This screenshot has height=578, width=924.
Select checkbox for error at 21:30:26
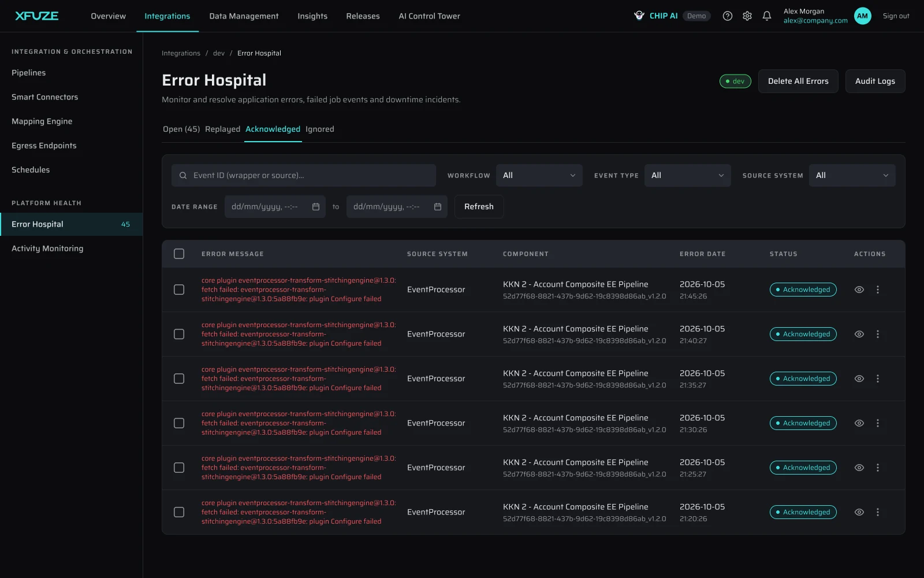click(179, 423)
